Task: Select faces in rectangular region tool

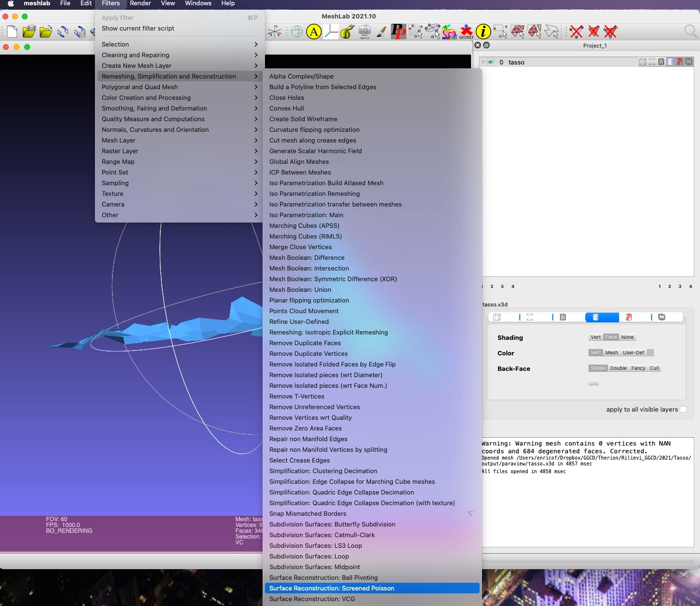Action: tap(517, 32)
